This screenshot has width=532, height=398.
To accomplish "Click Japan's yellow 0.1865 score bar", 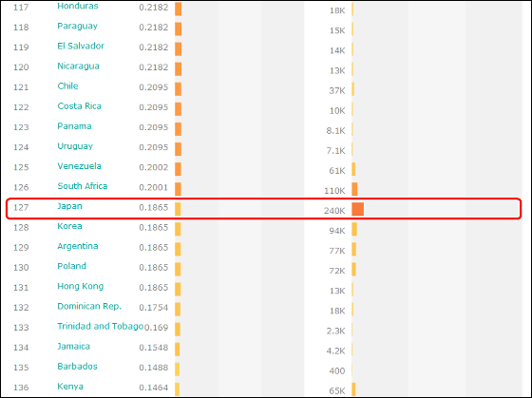I will click(178, 209).
